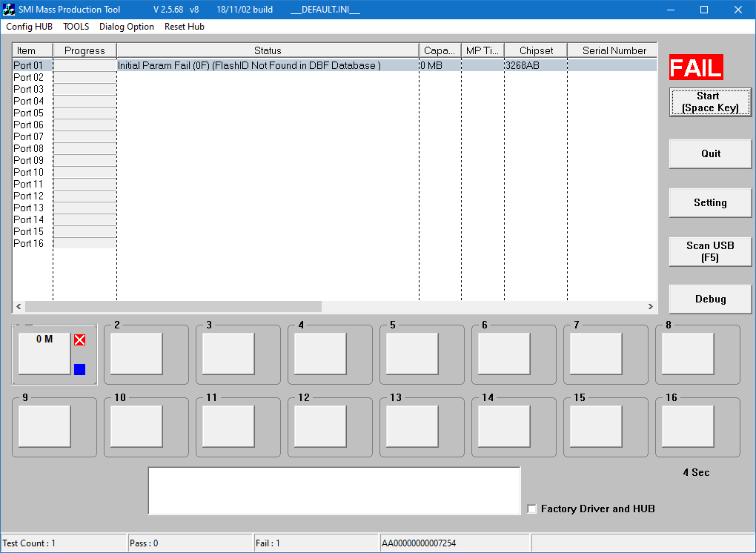Click the Debug button
Screen dimensions: 756x553
tap(710, 299)
